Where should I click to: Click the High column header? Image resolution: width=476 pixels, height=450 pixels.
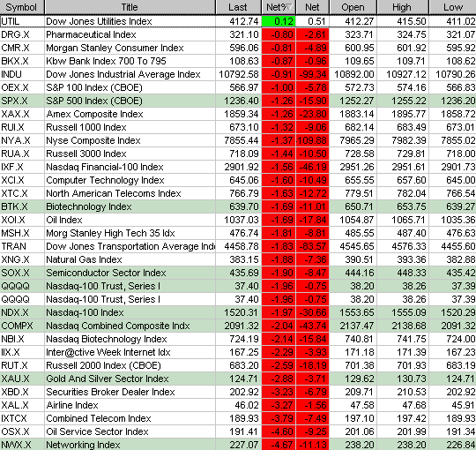403,7
